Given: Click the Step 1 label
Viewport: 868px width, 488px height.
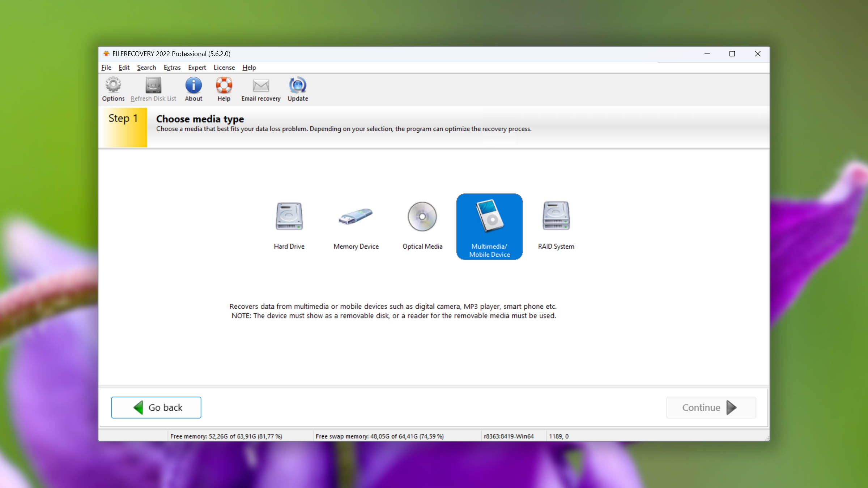Looking at the screenshot, I should pyautogui.click(x=123, y=118).
